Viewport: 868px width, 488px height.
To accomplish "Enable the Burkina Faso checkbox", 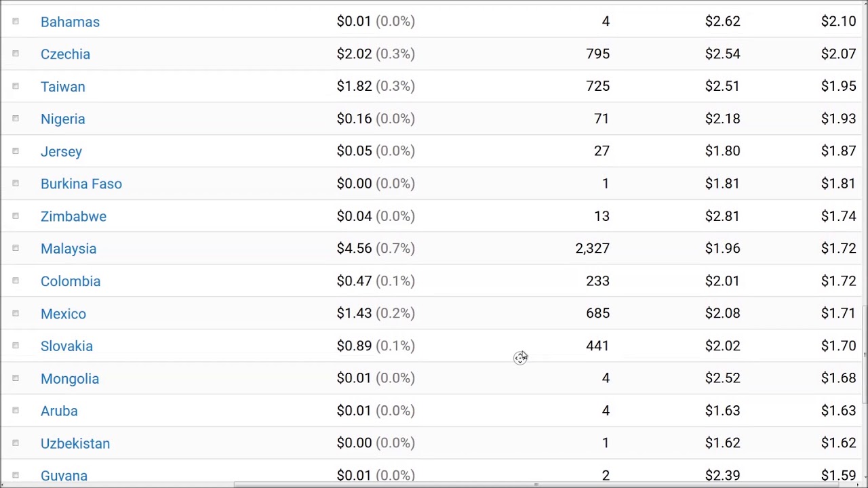I will point(16,184).
